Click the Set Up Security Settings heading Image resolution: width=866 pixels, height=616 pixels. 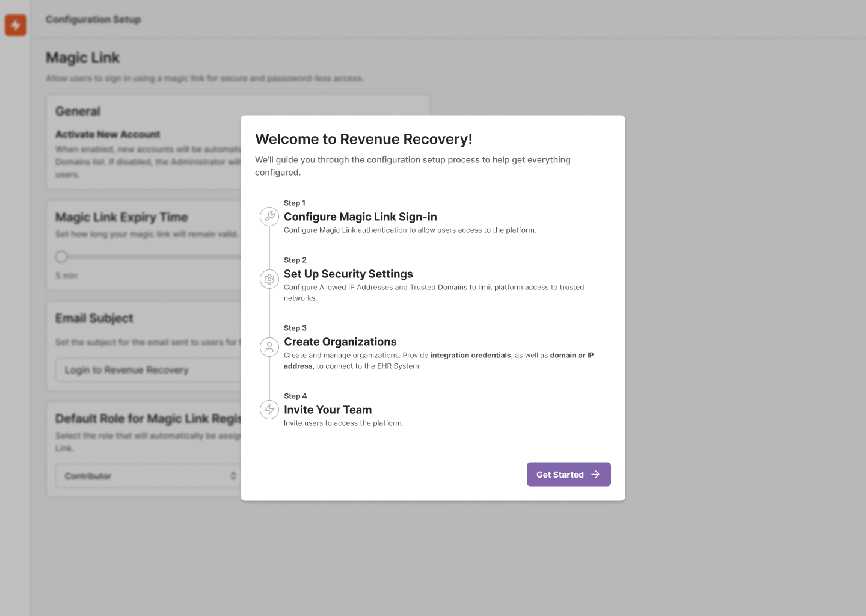coord(348,274)
